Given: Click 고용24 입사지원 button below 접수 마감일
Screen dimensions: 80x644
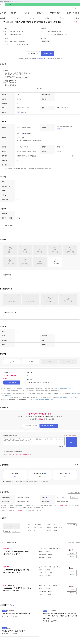Looking at the screenshot, I should pos(12,383).
